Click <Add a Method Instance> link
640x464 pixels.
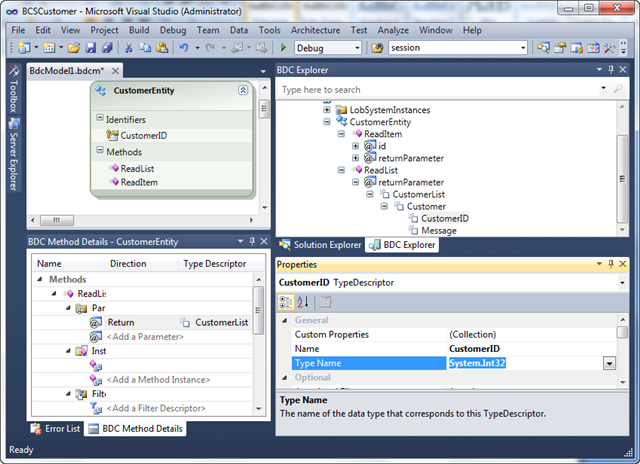[158, 380]
